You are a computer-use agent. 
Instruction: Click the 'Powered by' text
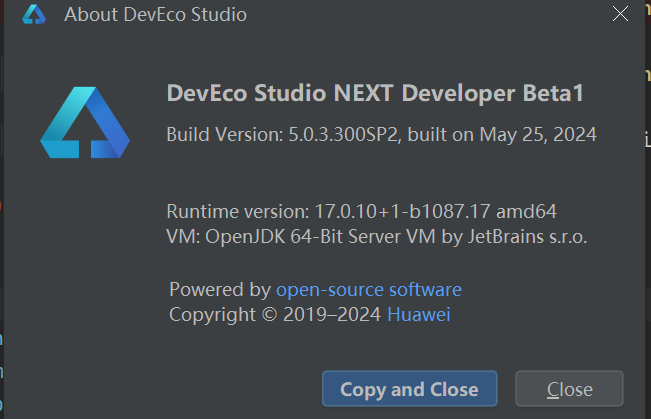point(220,289)
